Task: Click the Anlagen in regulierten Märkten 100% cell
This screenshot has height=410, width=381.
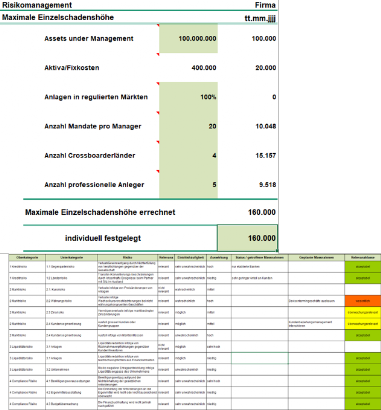Action: click(188, 97)
